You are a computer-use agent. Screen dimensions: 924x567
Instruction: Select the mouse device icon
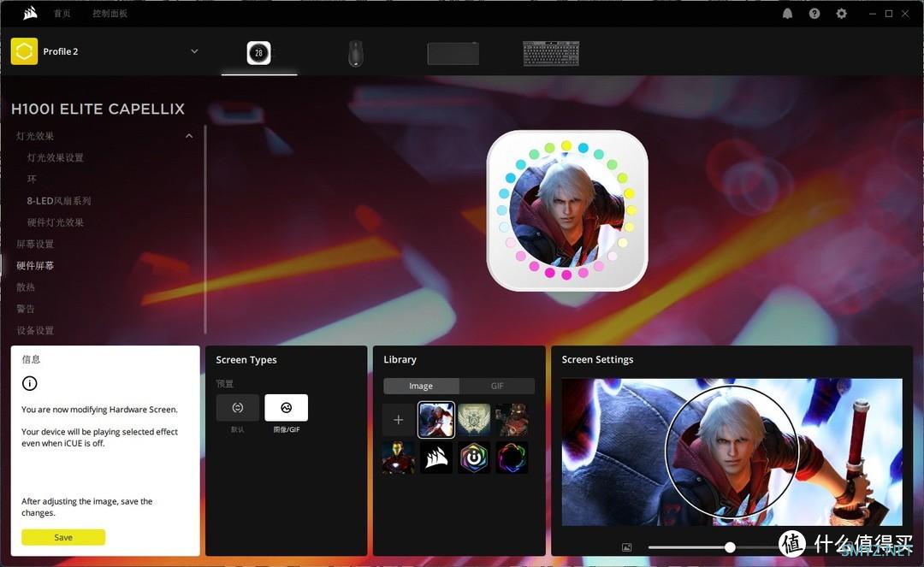click(355, 53)
